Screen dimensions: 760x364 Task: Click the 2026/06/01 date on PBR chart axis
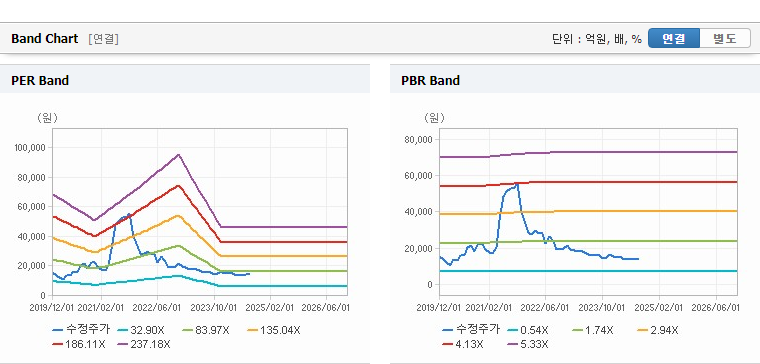tap(715, 308)
